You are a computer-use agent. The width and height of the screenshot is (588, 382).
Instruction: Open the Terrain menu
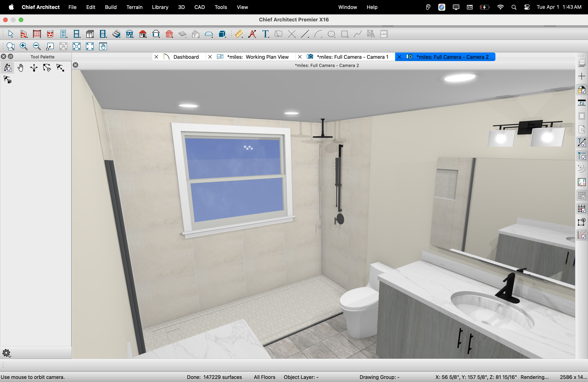[x=134, y=7]
